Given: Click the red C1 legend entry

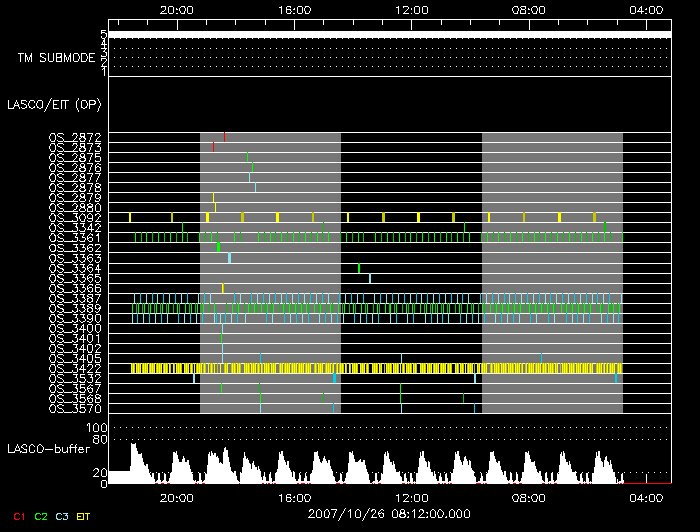Looking at the screenshot, I should click(x=18, y=516).
